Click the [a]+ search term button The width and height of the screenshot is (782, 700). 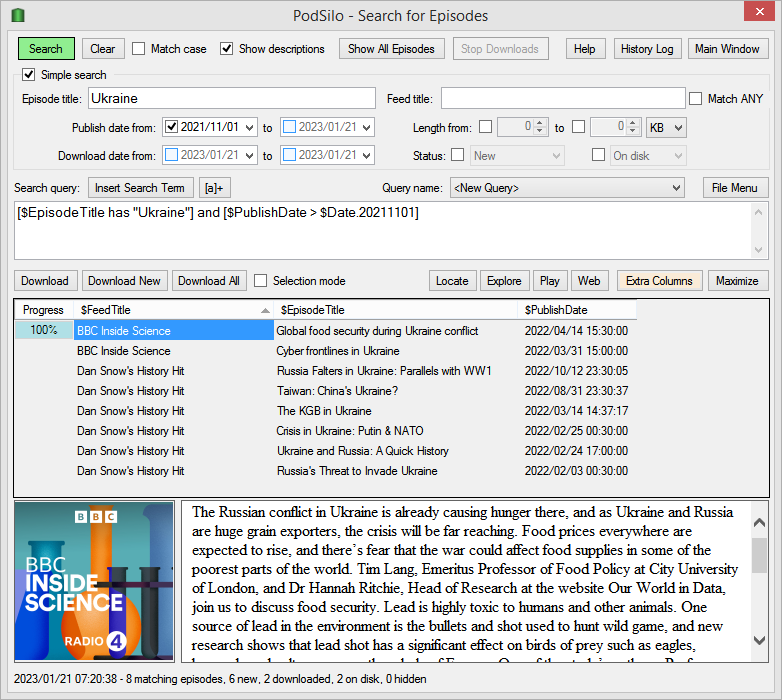coord(214,188)
